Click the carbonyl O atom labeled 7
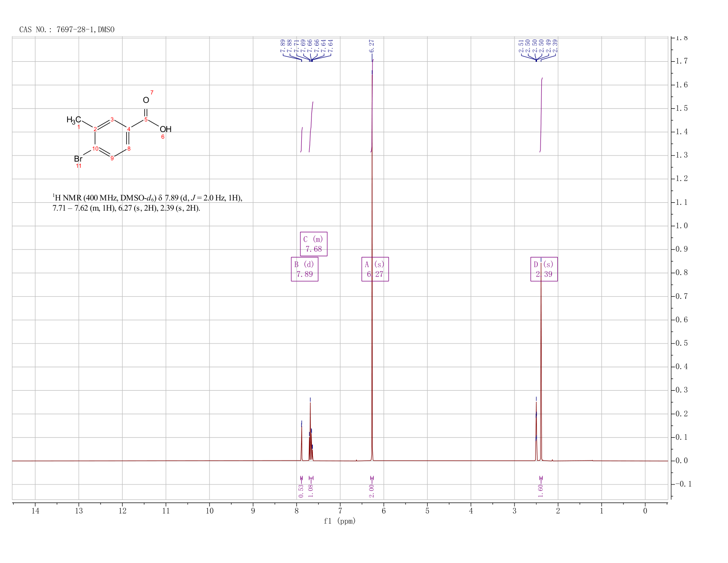728x563 pixels. (146, 100)
